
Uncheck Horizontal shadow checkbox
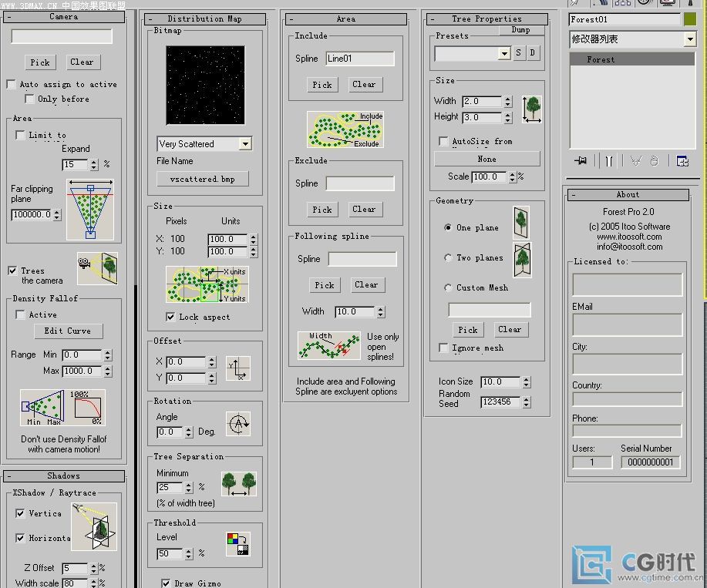pyautogui.click(x=20, y=538)
